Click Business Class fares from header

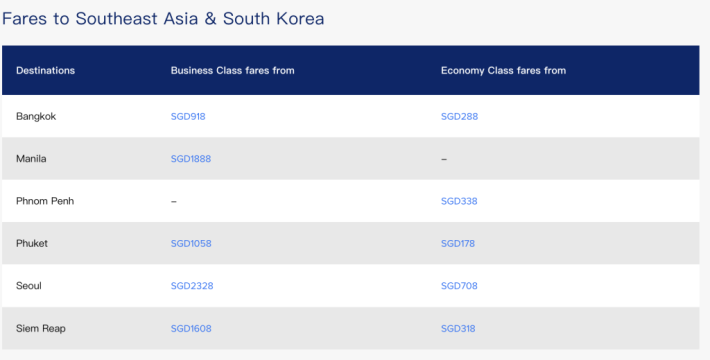(x=232, y=71)
